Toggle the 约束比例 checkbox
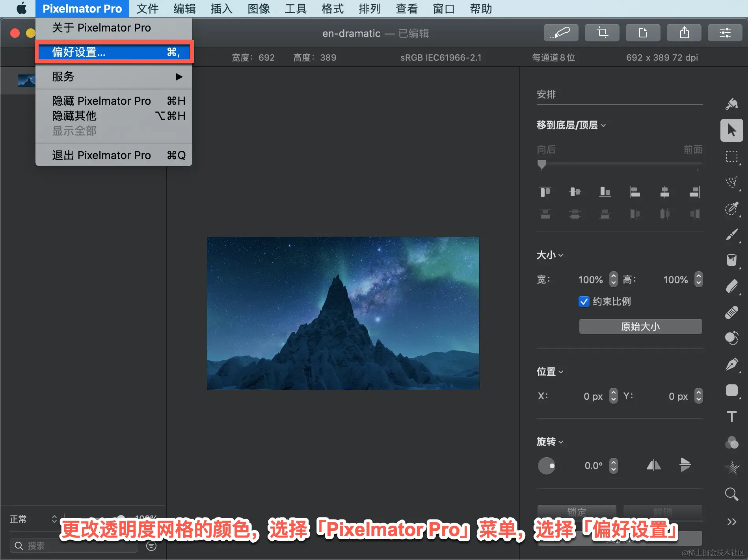Image resolution: width=748 pixels, height=560 pixels. click(x=584, y=302)
